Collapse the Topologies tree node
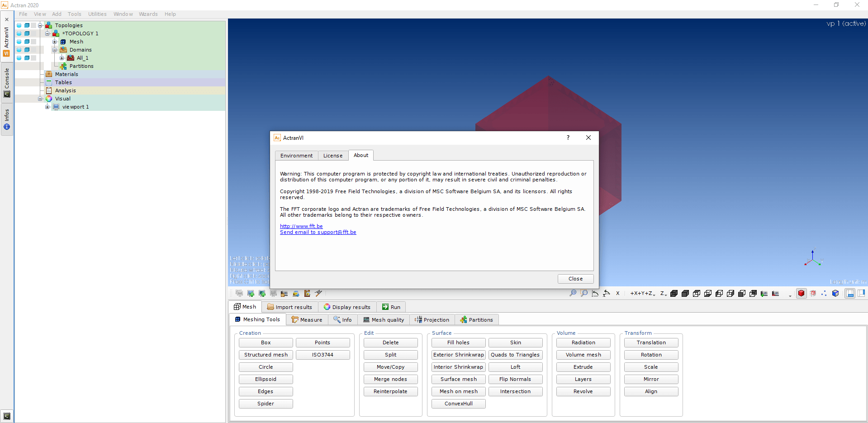Screen dimensions: 868x423 pos(40,25)
